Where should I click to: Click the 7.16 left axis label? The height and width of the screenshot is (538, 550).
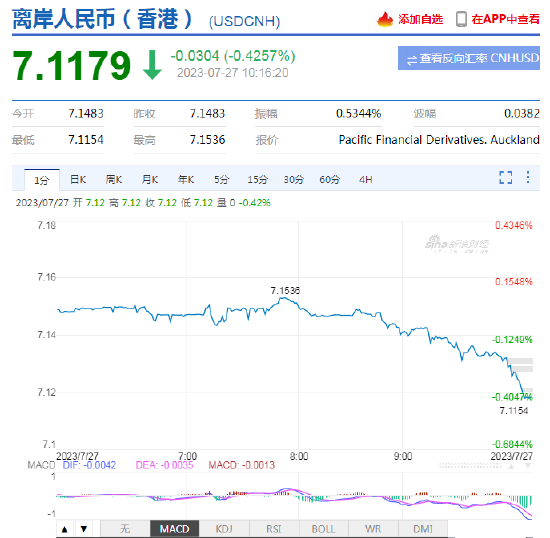tap(47, 277)
